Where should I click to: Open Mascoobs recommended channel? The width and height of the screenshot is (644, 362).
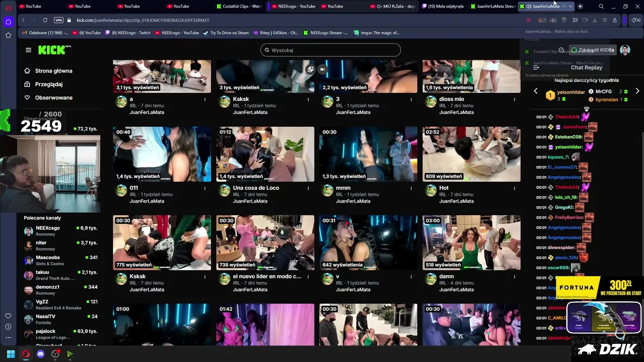click(x=60, y=260)
